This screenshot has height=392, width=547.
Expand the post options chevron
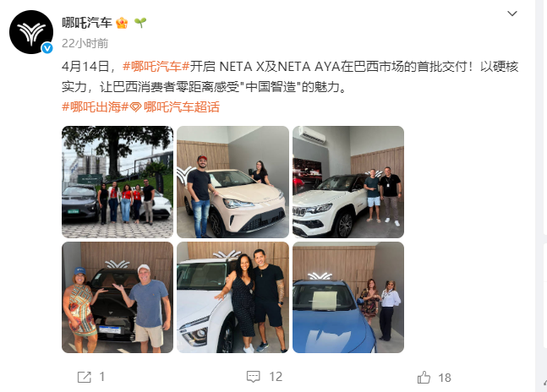(512, 14)
